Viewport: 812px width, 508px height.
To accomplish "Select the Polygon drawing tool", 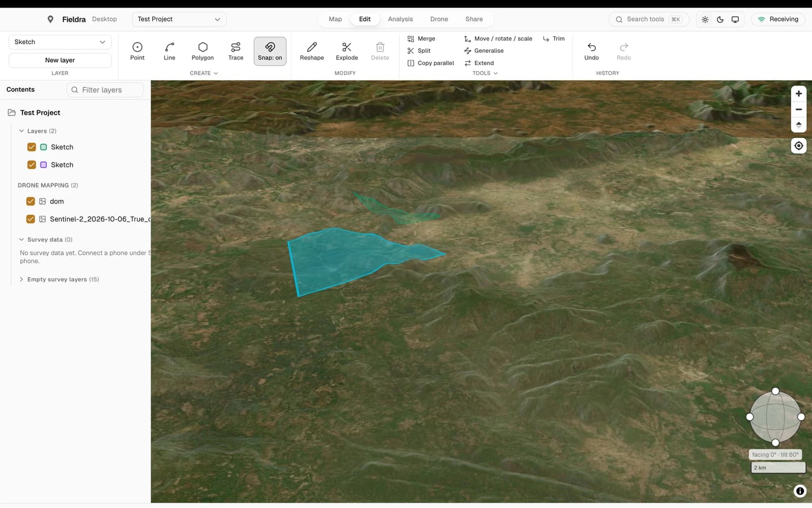I will 202,51.
